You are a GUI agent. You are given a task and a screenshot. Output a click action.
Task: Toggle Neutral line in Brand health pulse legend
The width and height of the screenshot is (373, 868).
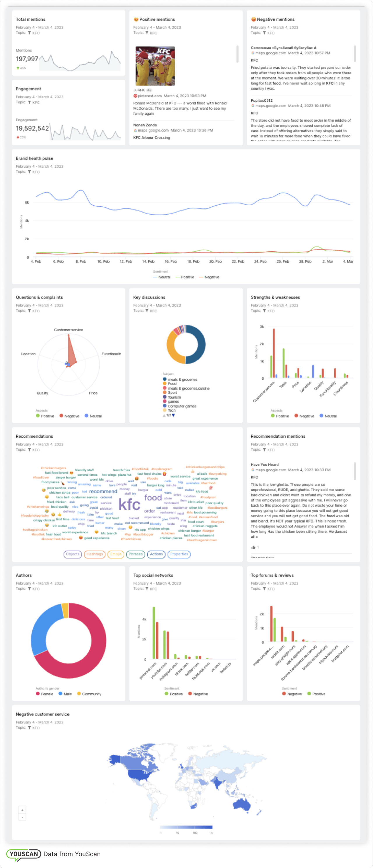coord(162,277)
